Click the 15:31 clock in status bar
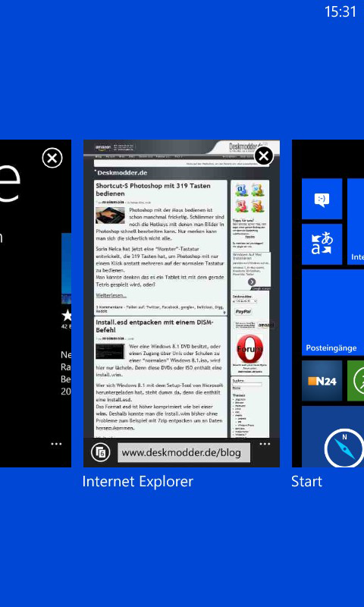This screenshot has height=607, width=364. coord(340,11)
